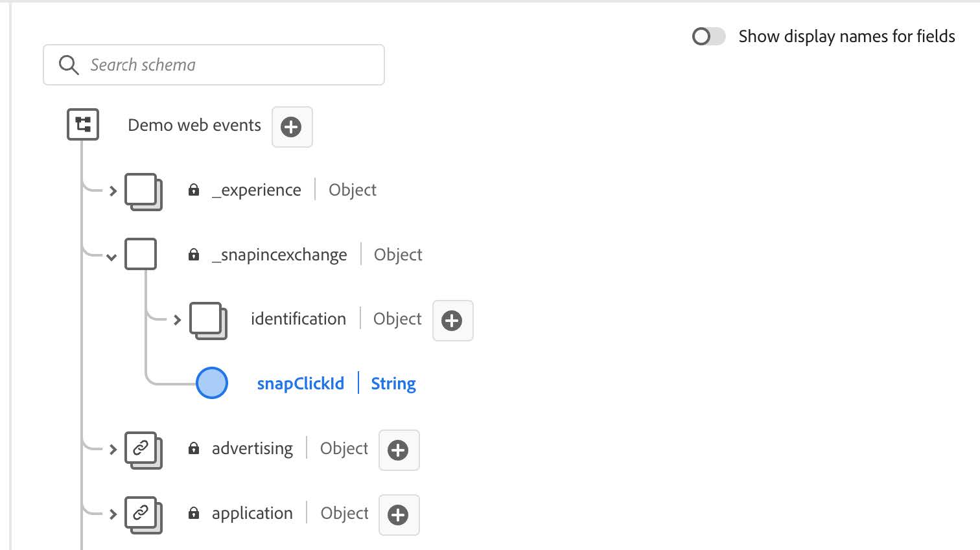Select the _snapincexchange field name
The image size is (980, 550).
279,255
